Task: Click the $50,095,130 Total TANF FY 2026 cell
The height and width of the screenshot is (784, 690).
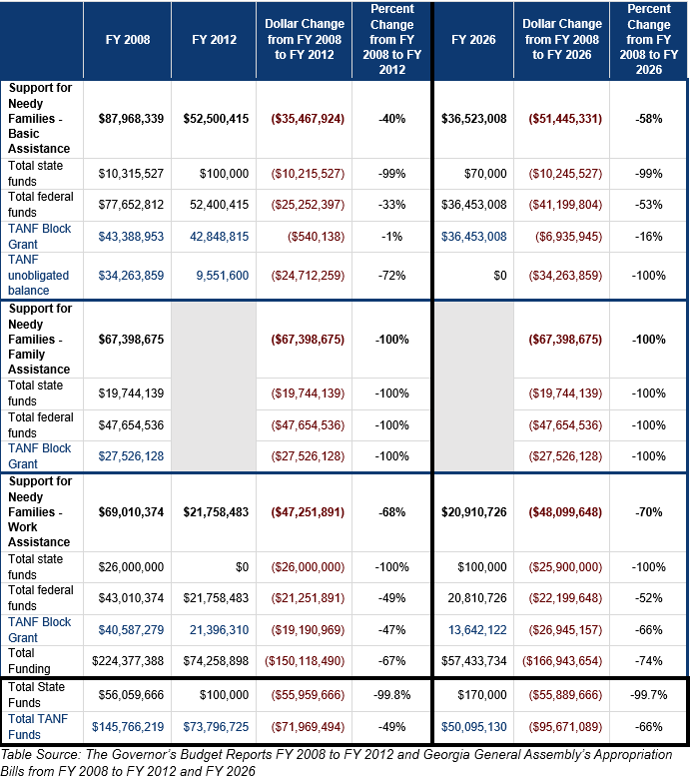Action: pyautogui.click(x=473, y=727)
